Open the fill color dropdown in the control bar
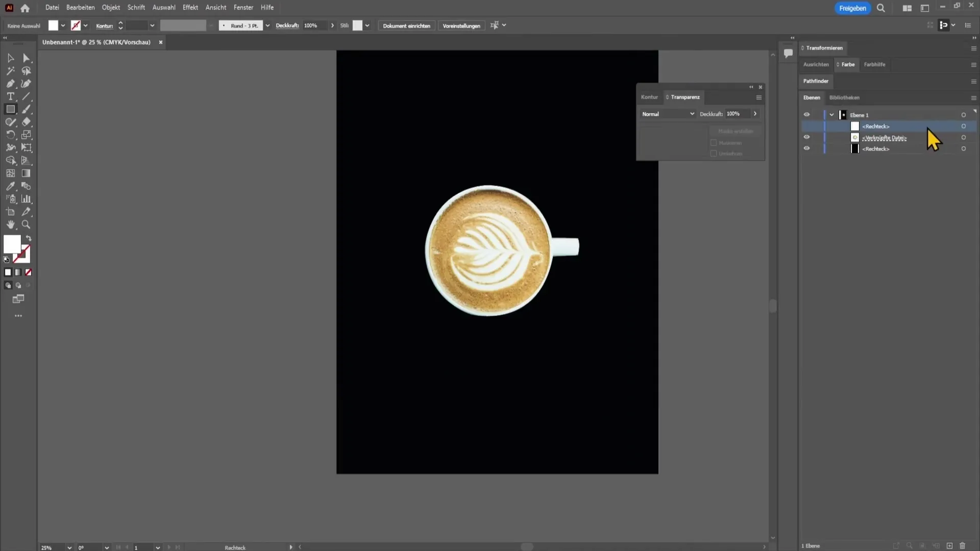 point(63,26)
